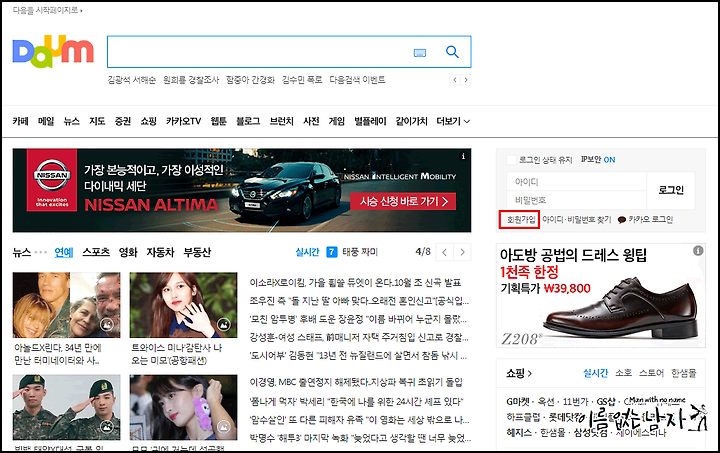Click the 회원가입 link
Screen dimensions: 720x453
521,220
